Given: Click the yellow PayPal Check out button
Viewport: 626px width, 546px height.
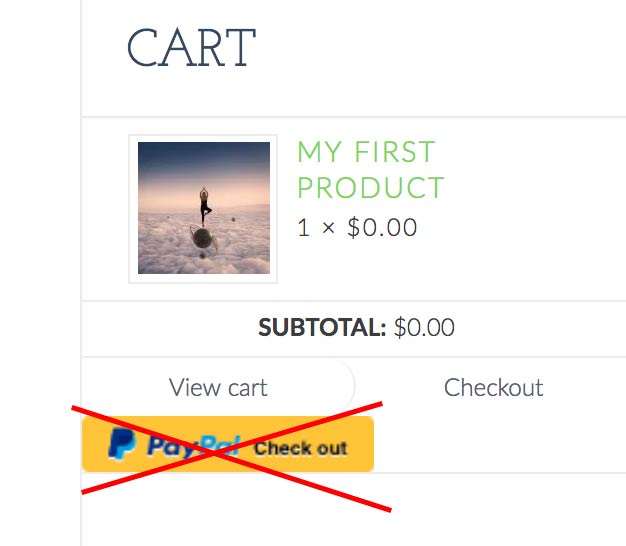Looking at the screenshot, I should click(228, 444).
